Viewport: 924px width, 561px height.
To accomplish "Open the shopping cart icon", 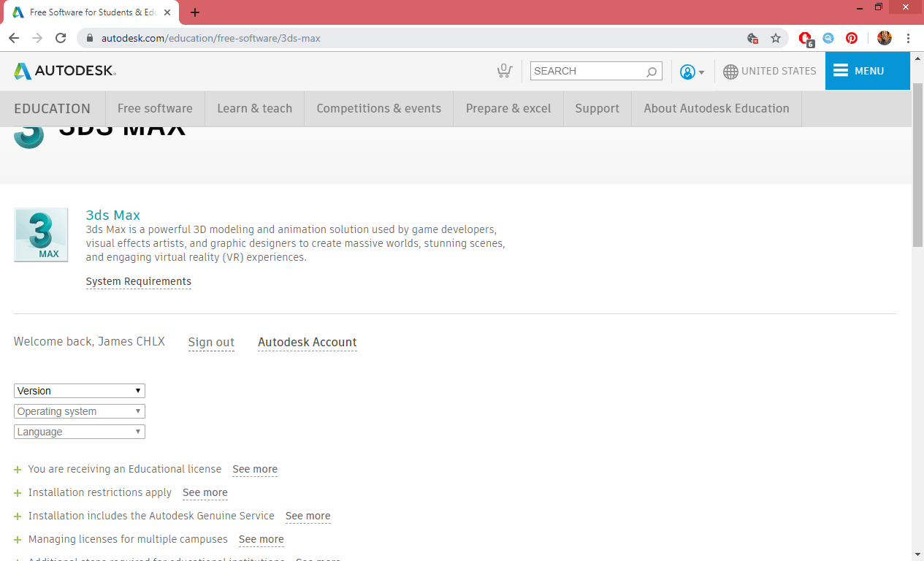I will (504, 71).
